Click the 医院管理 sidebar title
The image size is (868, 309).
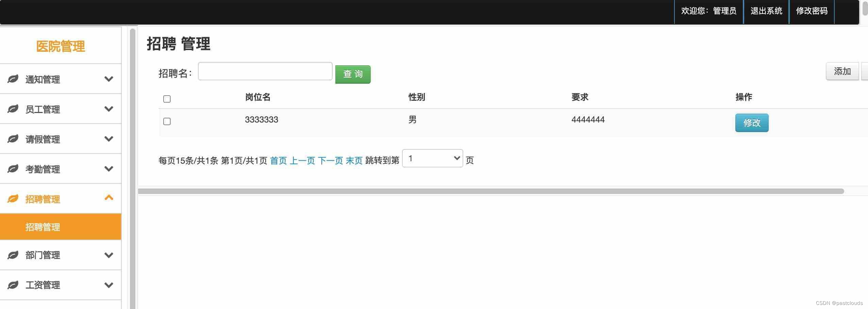[61, 46]
